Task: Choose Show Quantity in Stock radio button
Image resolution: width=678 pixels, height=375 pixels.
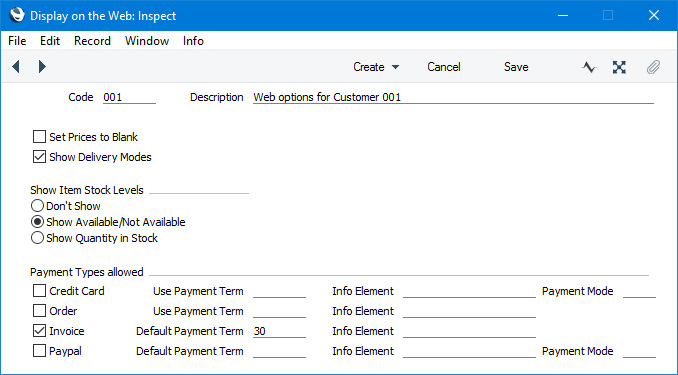Action: point(37,238)
